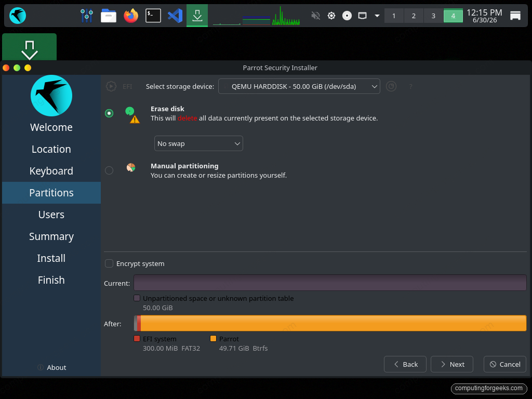Click the installer desktop launcher icon
Screen dimensions: 532x399
click(x=30, y=47)
